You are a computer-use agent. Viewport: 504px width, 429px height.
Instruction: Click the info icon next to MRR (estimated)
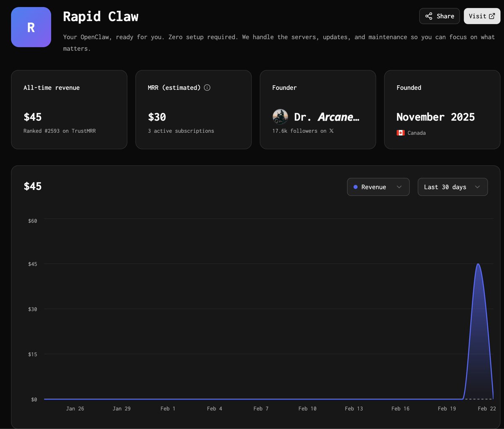point(207,87)
